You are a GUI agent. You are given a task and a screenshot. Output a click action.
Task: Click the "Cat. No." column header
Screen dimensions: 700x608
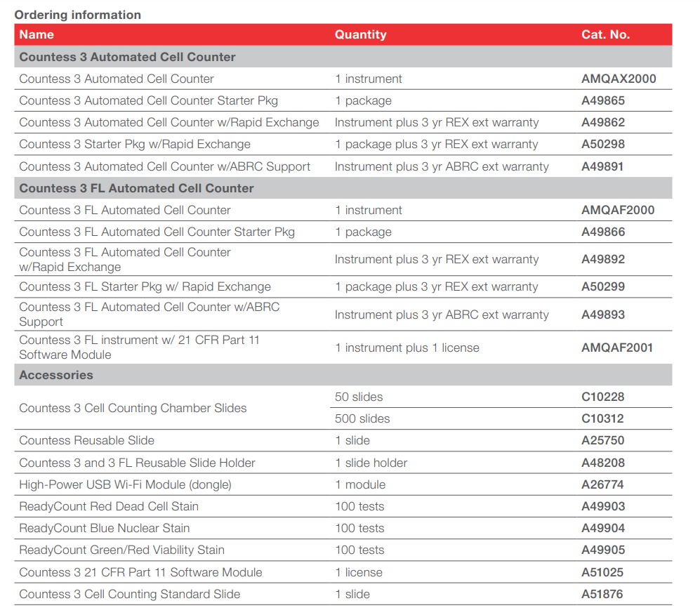tap(605, 34)
